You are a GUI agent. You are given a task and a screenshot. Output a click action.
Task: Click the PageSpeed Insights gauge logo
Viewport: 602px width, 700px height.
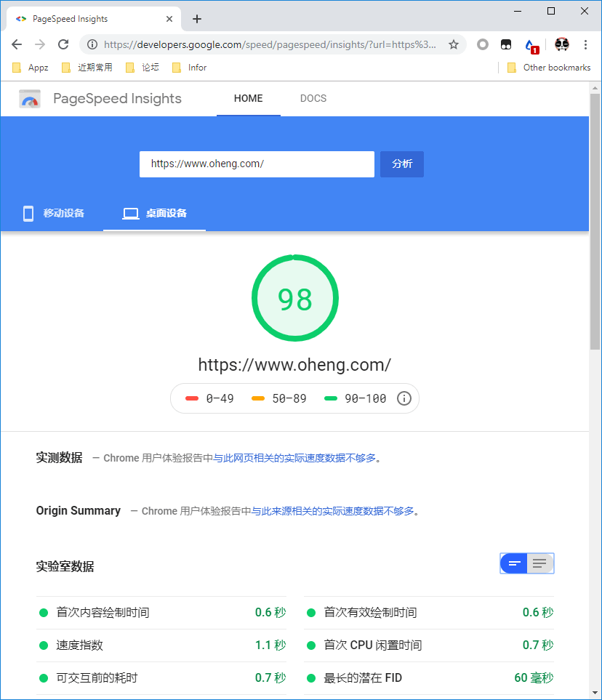click(x=30, y=99)
